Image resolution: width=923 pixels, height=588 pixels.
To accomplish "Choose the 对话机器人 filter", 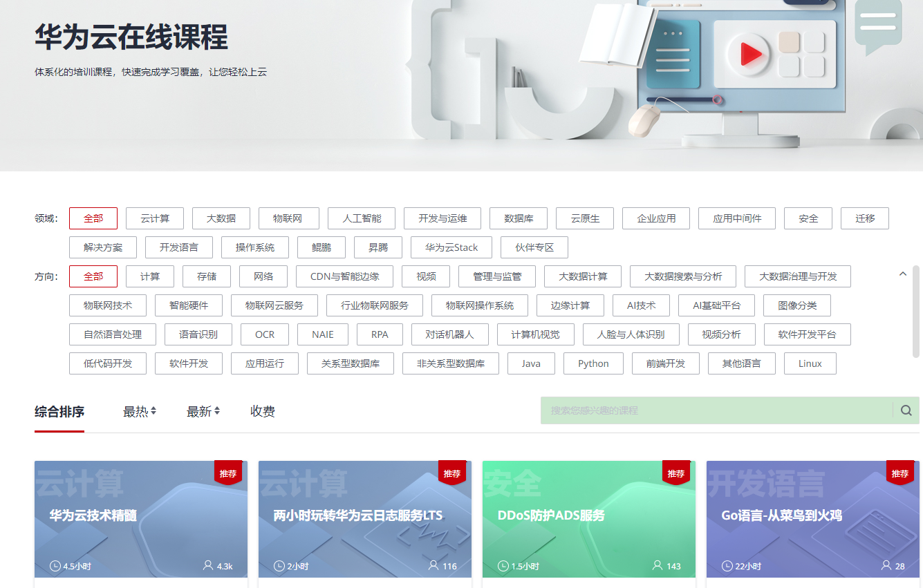I will (x=450, y=334).
